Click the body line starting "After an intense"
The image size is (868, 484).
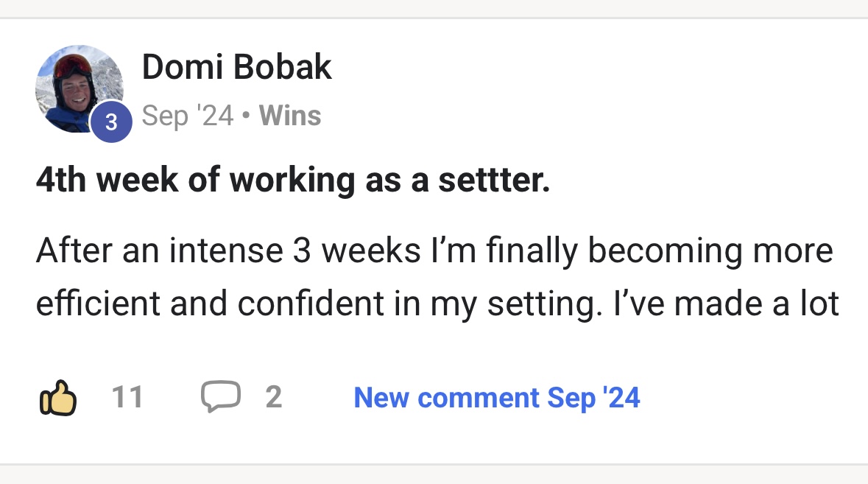(x=434, y=251)
